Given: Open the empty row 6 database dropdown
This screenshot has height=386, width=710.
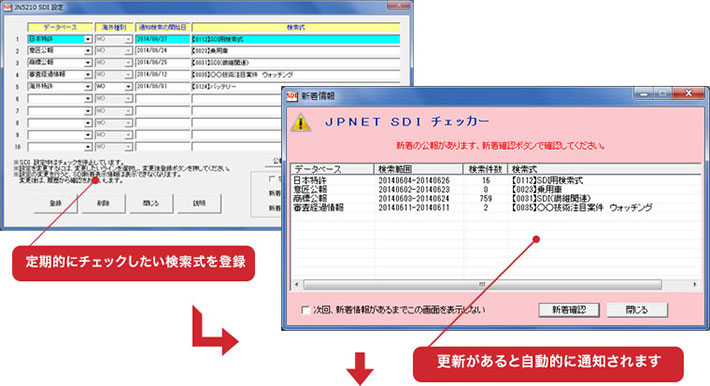Looking at the screenshot, I should coord(88,99).
